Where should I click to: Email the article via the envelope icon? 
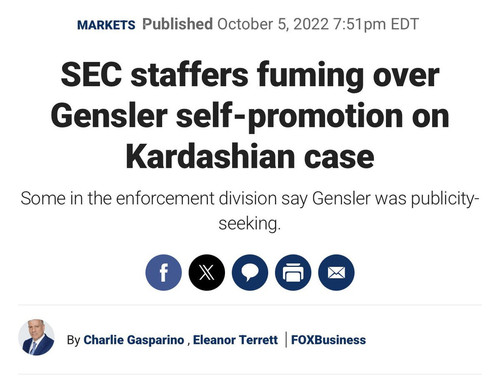(x=336, y=272)
